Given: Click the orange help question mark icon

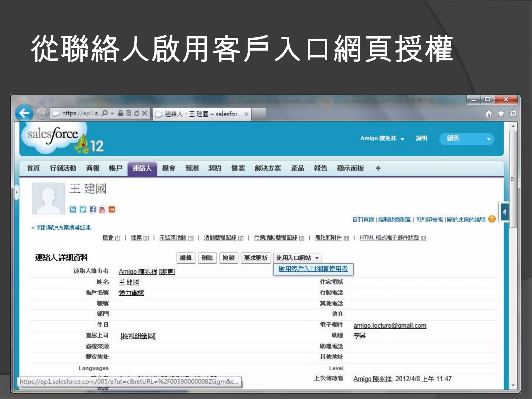Looking at the screenshot, I should tap(492, 219).
